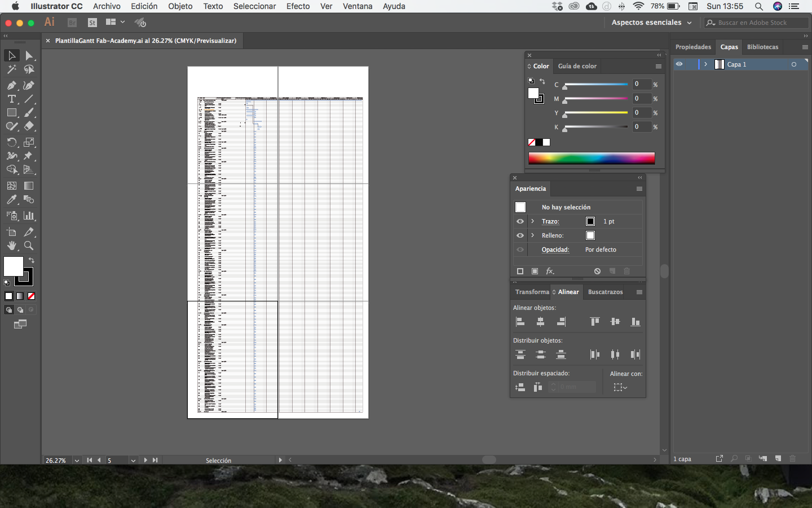The height and width of the screenshot is (508, 812).
Task: Select the Hand tool
Action: [x=11, y=246]
